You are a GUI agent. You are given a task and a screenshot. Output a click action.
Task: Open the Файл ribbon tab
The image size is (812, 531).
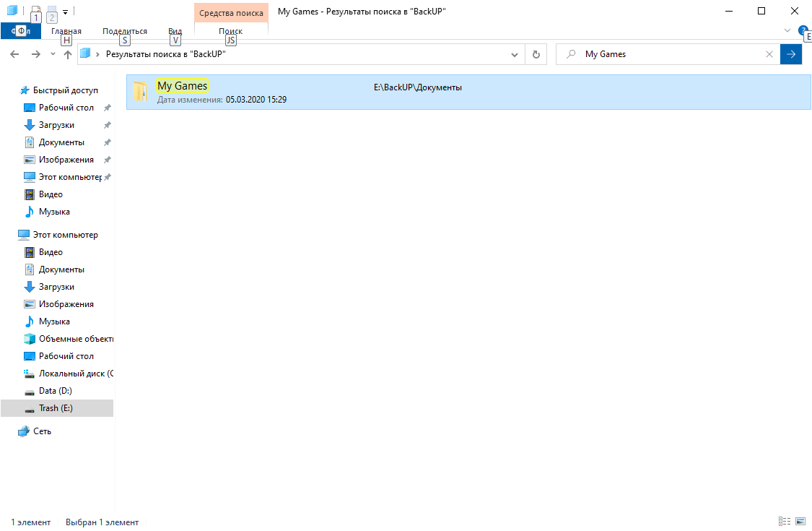click(x=21, y=31)
